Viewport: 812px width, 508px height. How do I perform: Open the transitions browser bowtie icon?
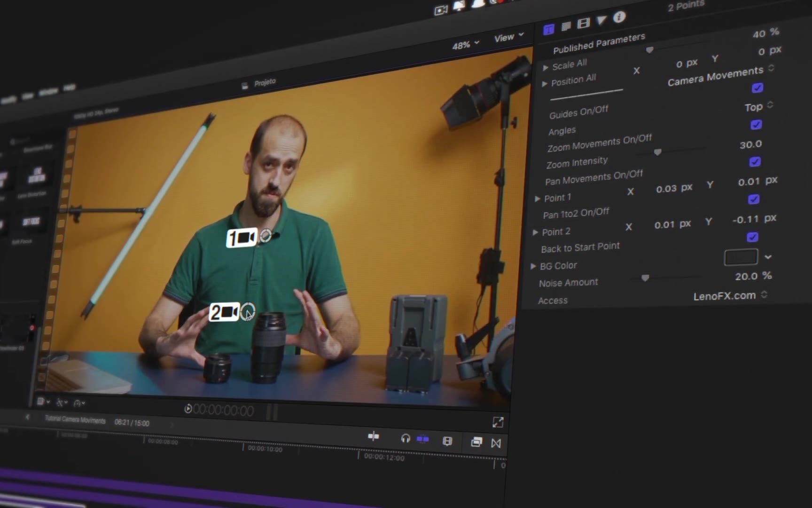[x=496, y=443]
